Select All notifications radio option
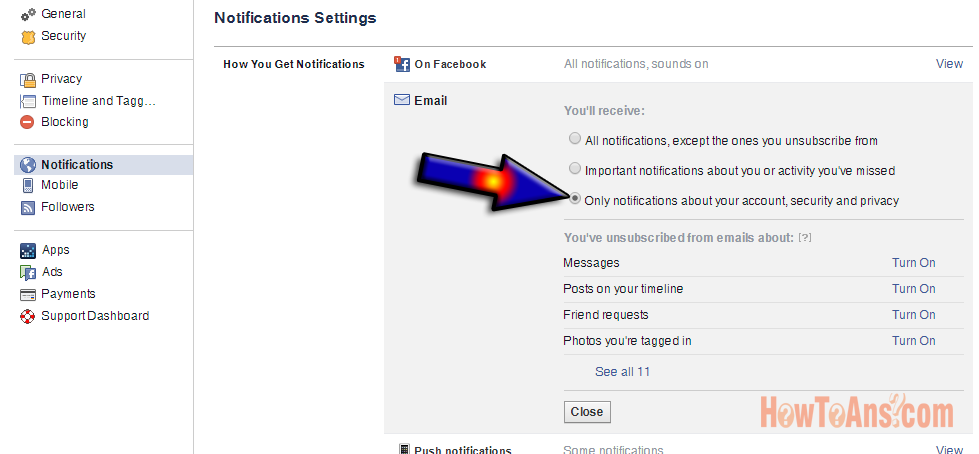Image resolution: width=979 pixels, height=454 pixels. [574, 140]
